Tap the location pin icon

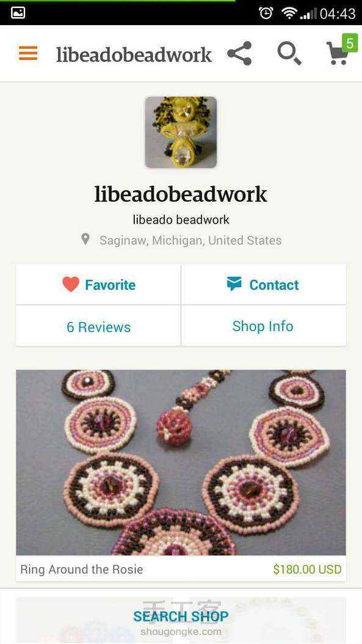pos(85,239)
